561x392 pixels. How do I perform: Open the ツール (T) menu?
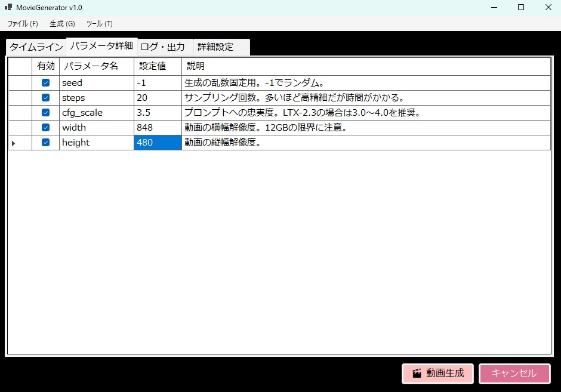(x=100, y=24)
